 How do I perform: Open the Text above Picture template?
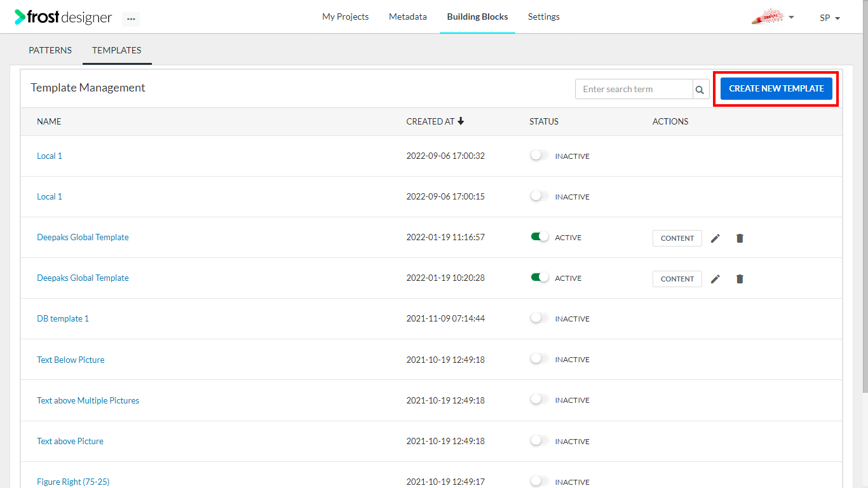click(70, 441)
